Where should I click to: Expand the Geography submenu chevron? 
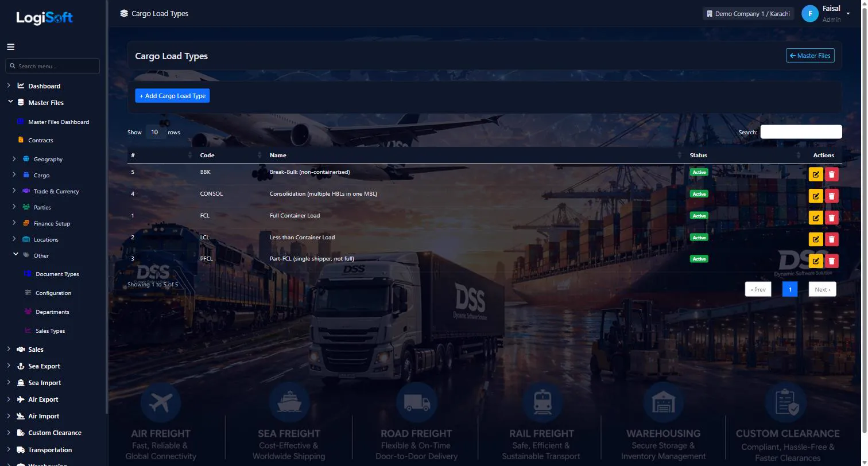14,158
